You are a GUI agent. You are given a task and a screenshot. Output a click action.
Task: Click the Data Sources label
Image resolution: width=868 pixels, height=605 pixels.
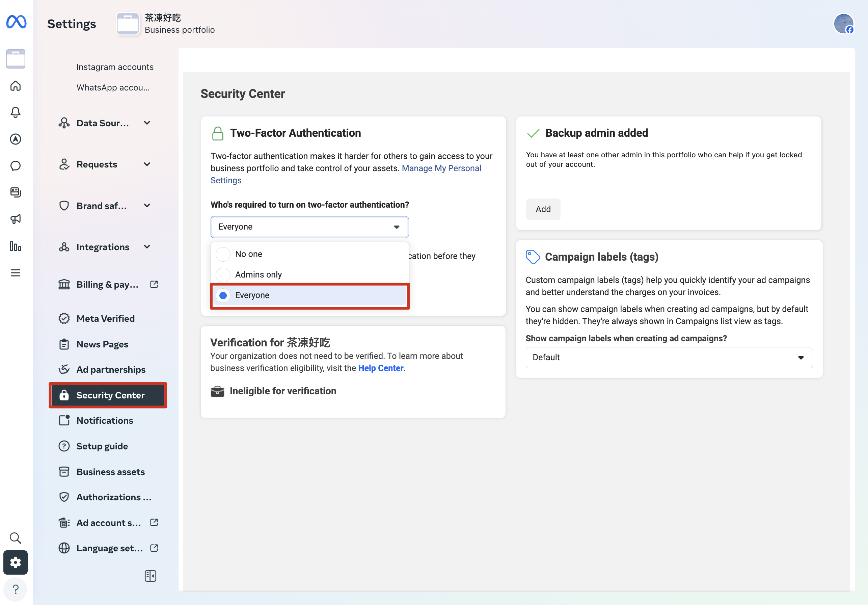pyautogui.click(x=103, y=123)
